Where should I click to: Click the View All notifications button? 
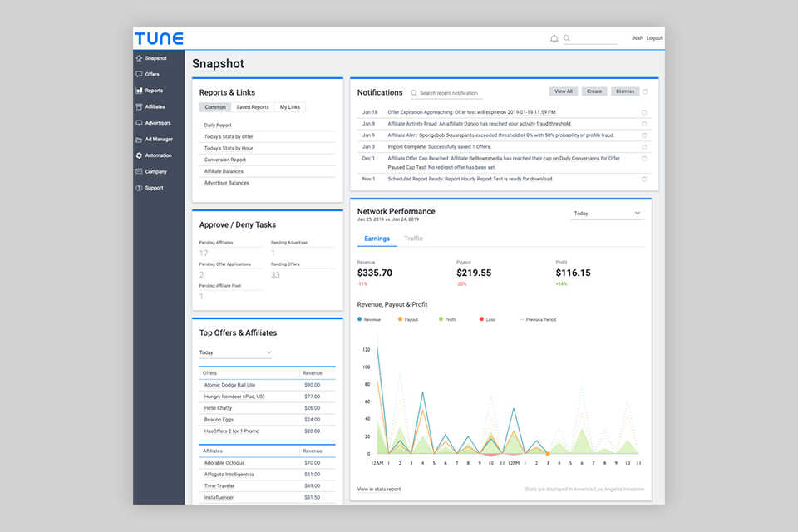click(564, 91)
